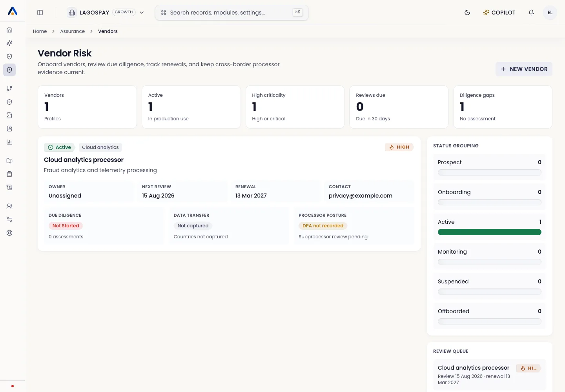This screenshot has width=565, height=392.
Task: Go to Home breadcrumb
Action: [x=40, y=31]
